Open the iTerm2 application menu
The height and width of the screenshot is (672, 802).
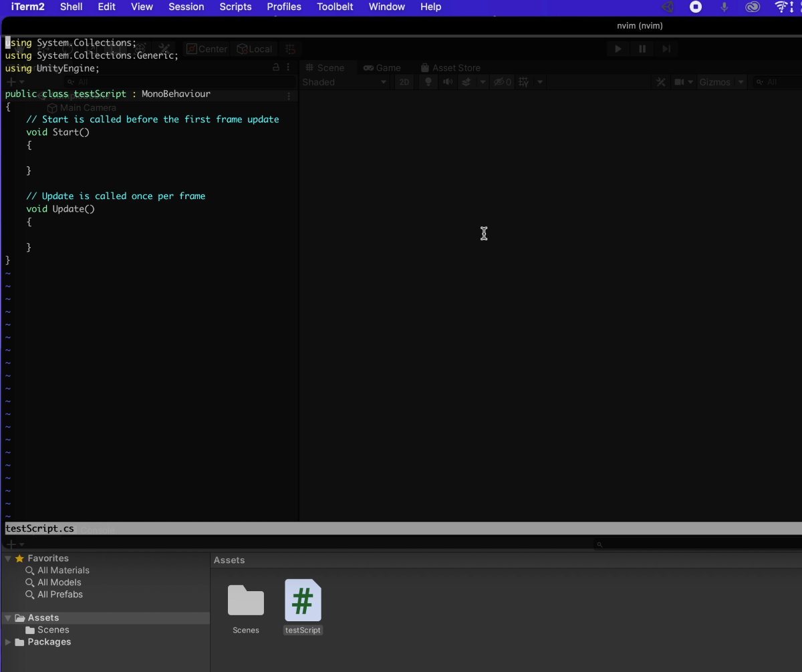coord(28,7)
